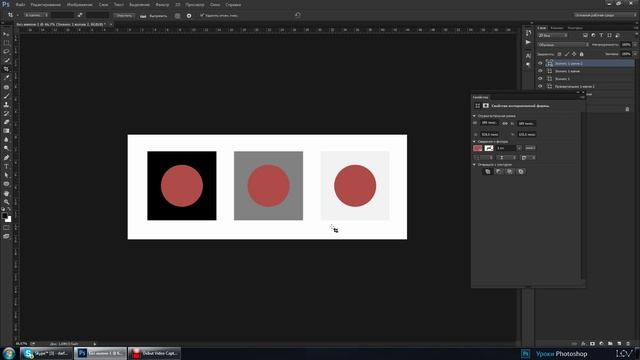Select the Pen tool
Image resolution: width=640 pixels, height=360 pixels.
tap(6, 158)
